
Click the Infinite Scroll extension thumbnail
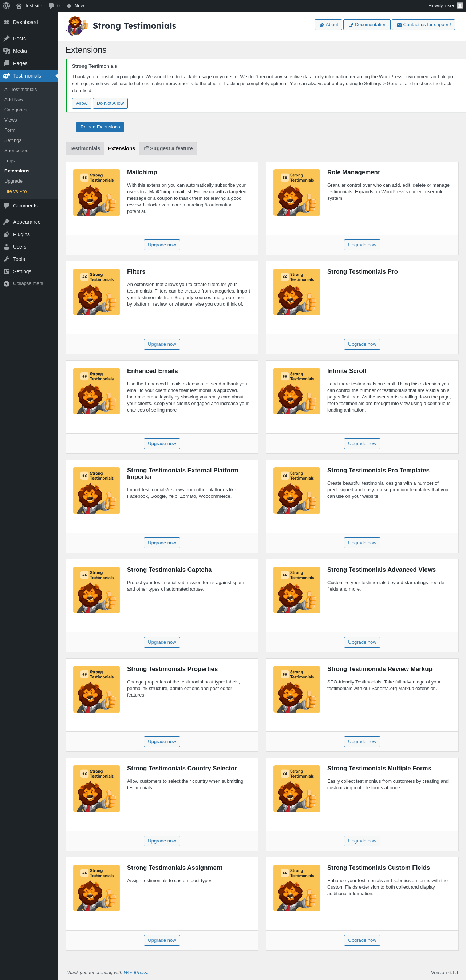(297, 391)
